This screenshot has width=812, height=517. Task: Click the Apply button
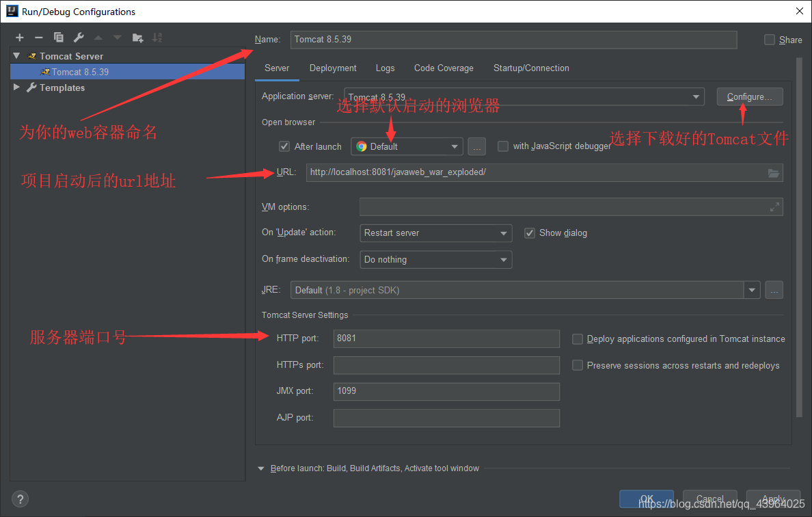tap(773, 499)
